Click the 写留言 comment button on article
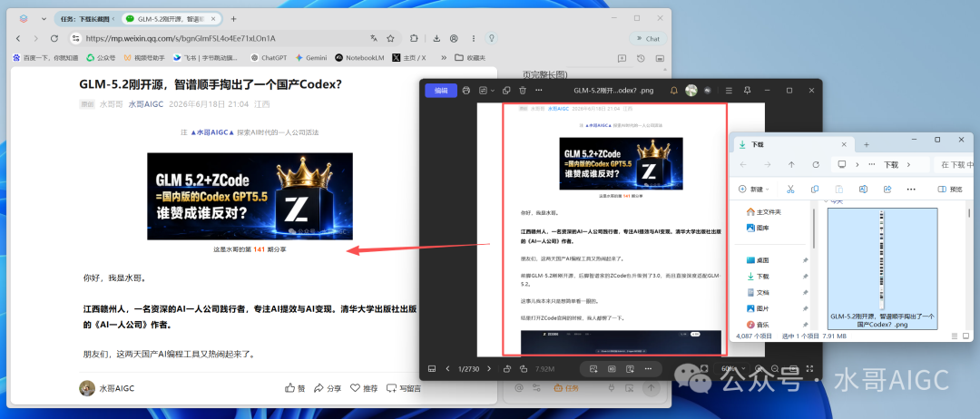980x419 pixels. pos(403,388)
